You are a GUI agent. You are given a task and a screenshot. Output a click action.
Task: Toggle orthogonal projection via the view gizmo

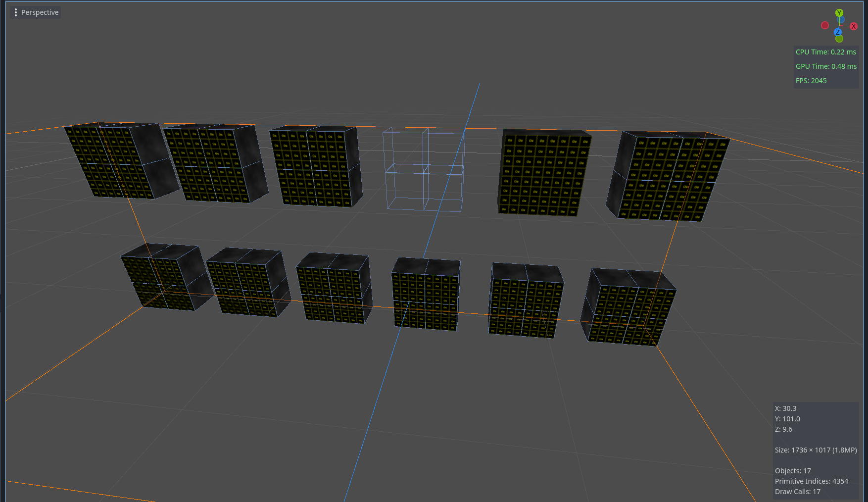(x=840, y=26)
